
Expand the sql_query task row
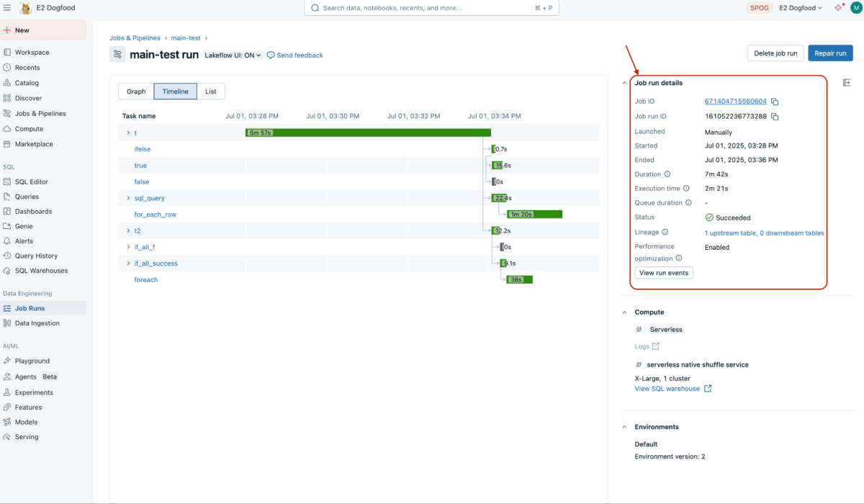click(128, 198)
